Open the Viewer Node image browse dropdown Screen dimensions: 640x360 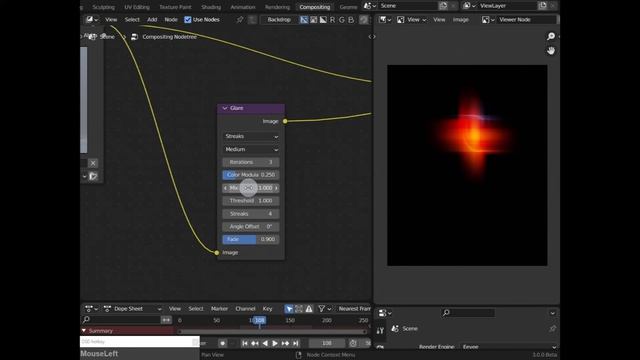coord(488,20)
